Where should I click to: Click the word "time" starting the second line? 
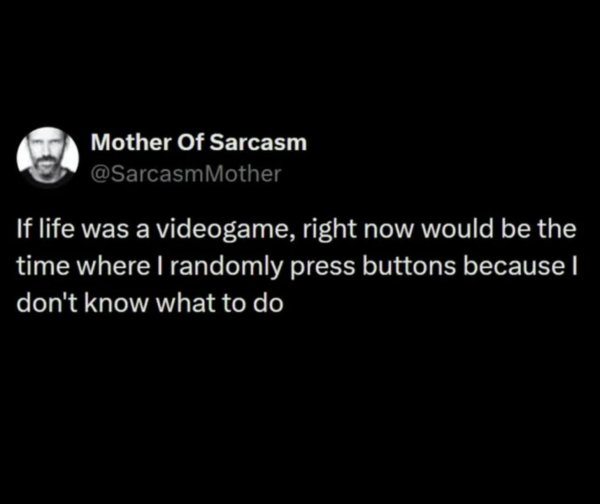[40, 266]
